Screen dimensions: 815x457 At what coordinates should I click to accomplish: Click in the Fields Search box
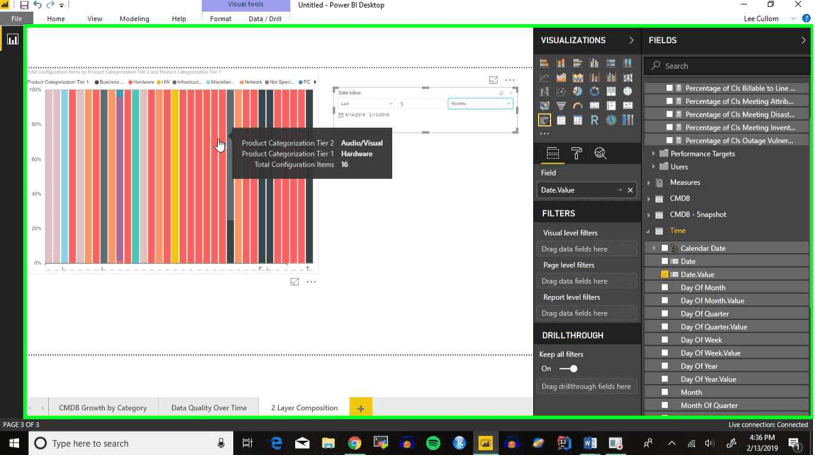tap(727, 66)
